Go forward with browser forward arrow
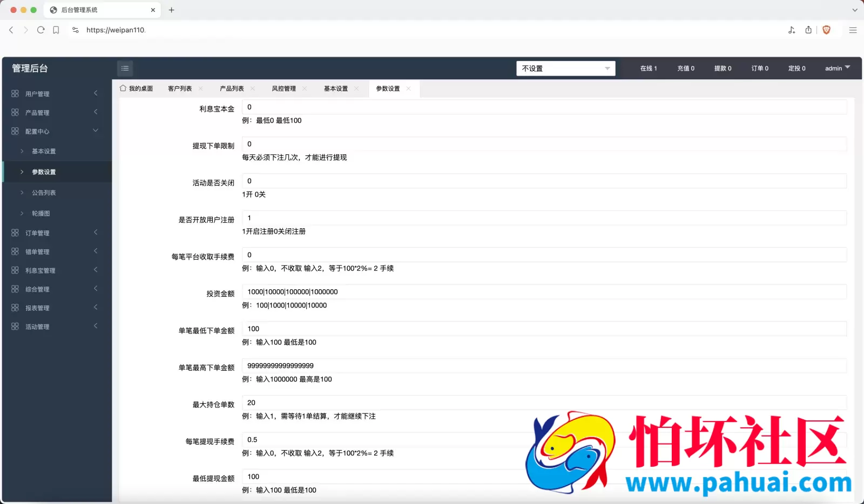The height and width of the screenshot is (504, 864). (26, 30)
